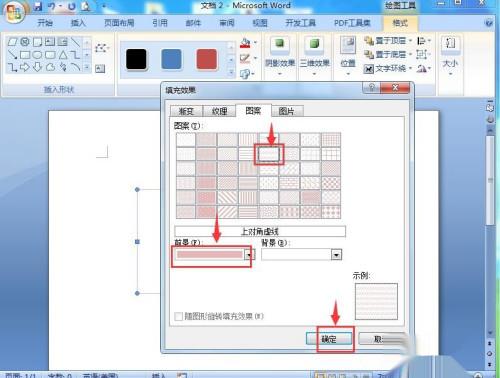Open the 开始 ribbon tab
Viewport: 500px width, 378px height.
coord(45,23)
